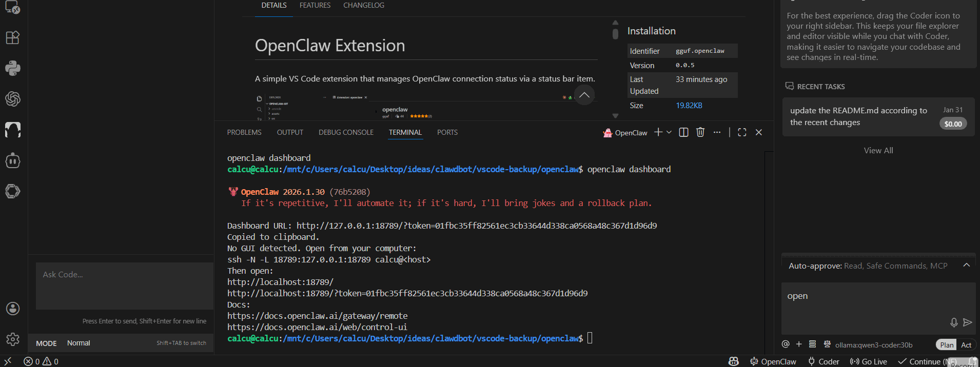Open the OUTPUT panel tab
Image resolution: width=980 pixels, height=367 pixels.
click(290, 132)
